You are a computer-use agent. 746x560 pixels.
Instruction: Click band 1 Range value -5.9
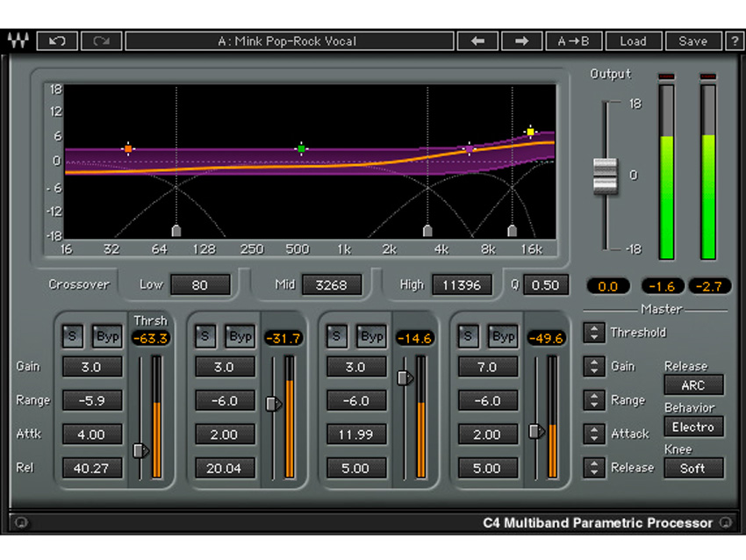pyautogui.click(x=92, y=400)
